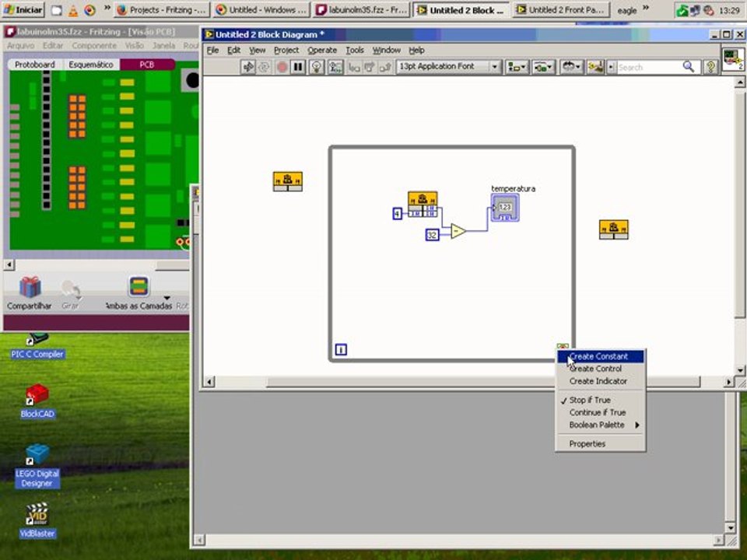Click Ambas as Camadas button in Fritzing

click(x=139, y=293)
